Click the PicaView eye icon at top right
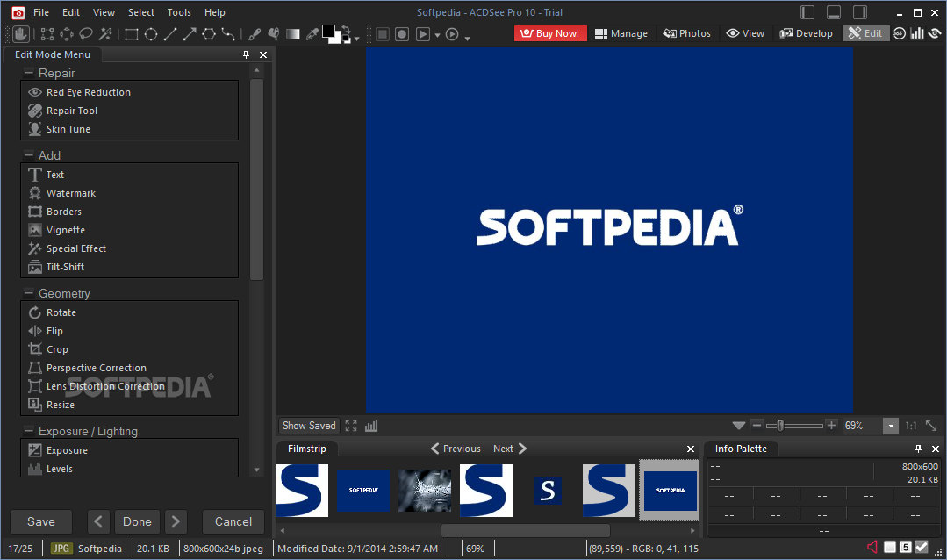The width and height of the screenshot is (947, 560). tap(935, 34)
